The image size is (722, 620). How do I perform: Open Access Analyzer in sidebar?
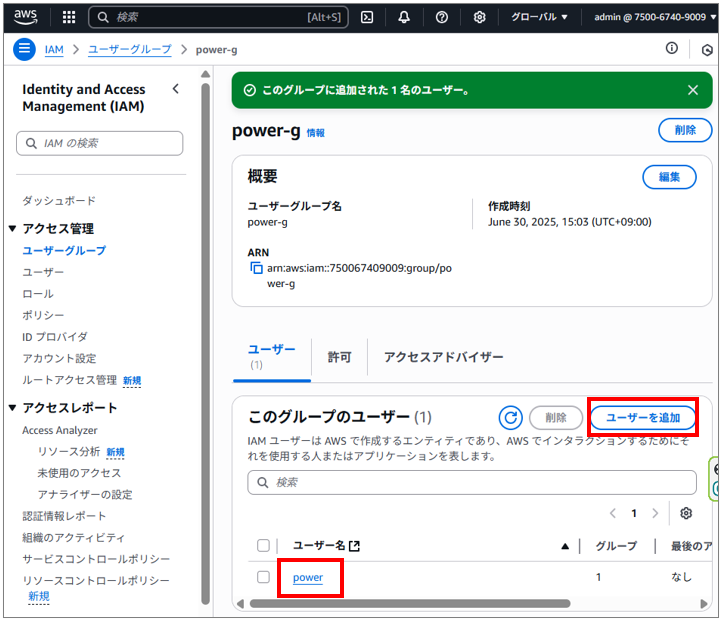tap(60, 430)
